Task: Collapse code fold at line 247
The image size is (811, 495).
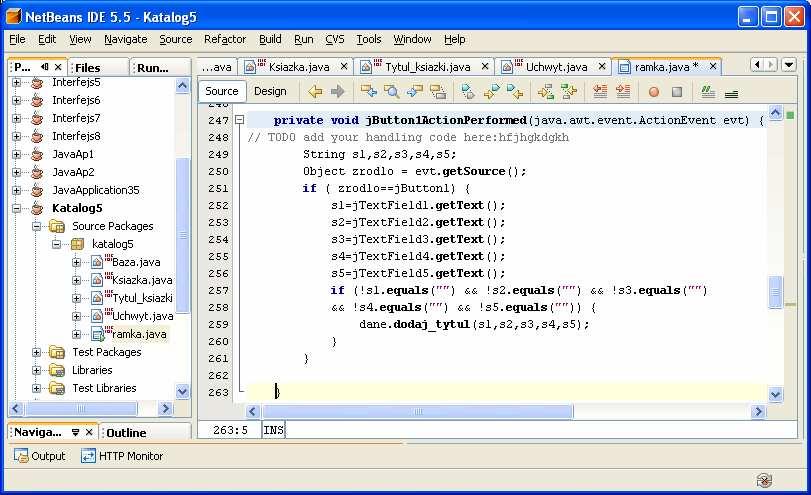Action: click(x=239, y=119)
